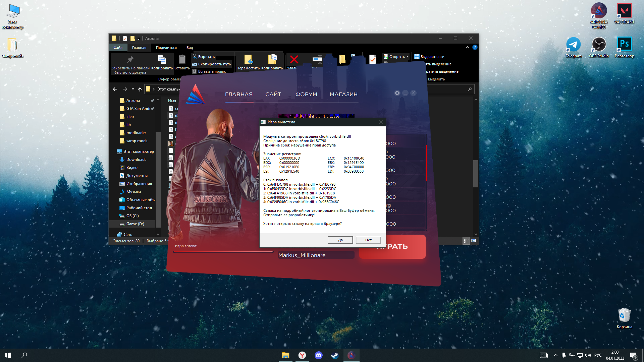
Task: Click the launcher download progress bar
Action: click(223, 252)
